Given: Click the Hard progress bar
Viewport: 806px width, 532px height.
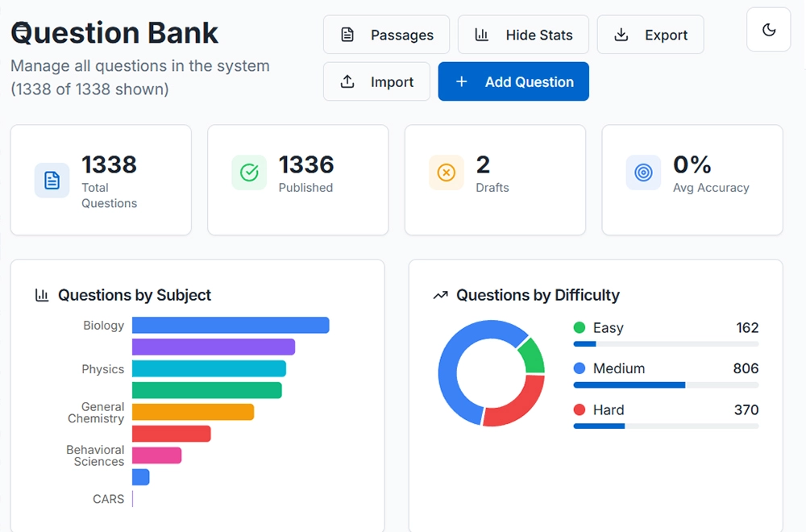Looking at the screenshot, I should (667, 426).
